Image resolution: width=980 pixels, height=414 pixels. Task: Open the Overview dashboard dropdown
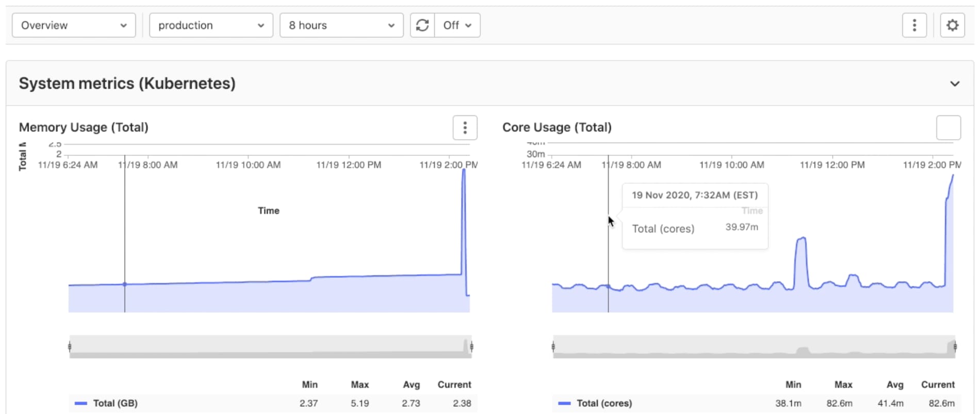(74, 25)
